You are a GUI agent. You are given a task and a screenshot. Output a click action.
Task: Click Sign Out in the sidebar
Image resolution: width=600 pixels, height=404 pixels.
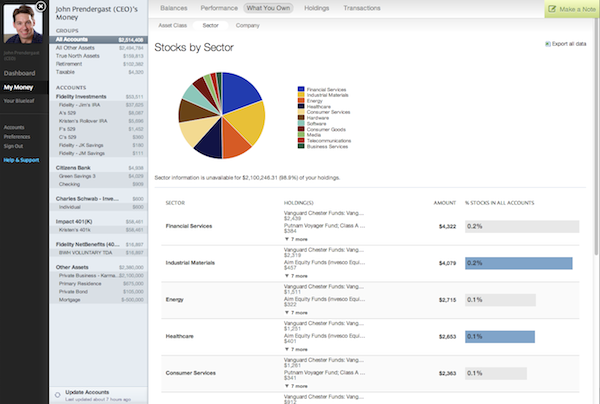(14, 145)
